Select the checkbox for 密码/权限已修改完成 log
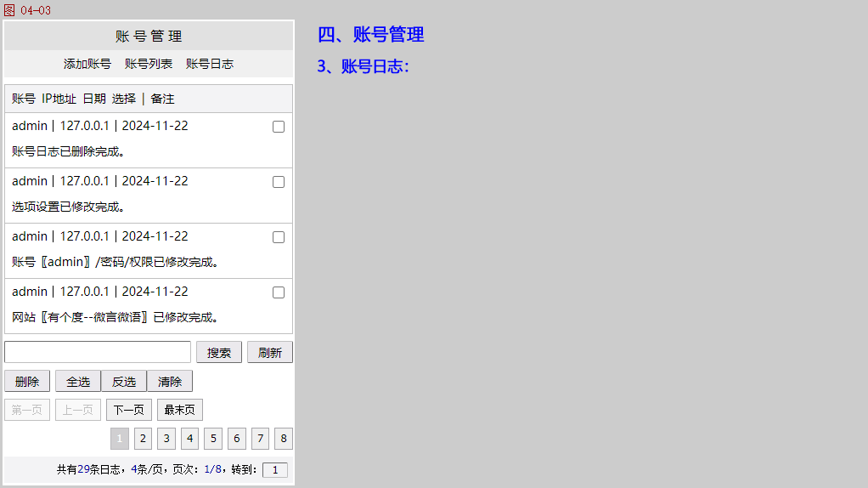 [x=279, y=237]
